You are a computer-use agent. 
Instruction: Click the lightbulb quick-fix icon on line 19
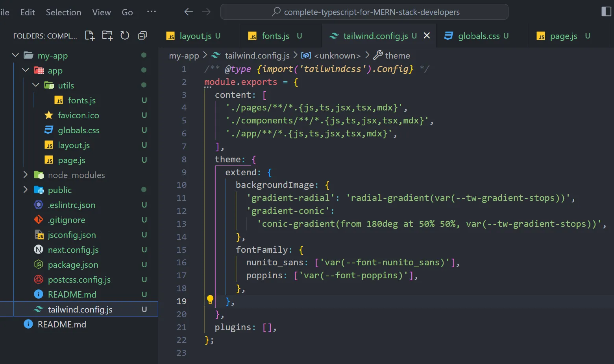pos(210,300)
